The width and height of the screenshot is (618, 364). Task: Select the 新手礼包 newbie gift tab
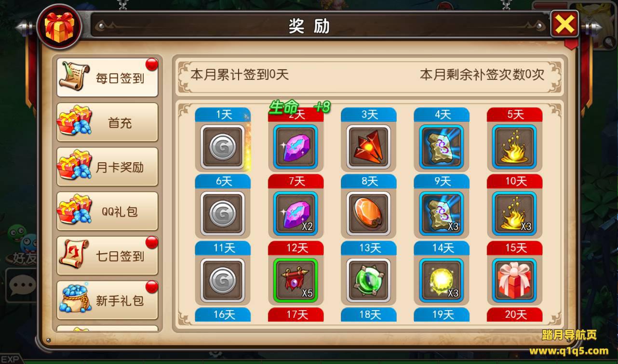(x=107, y=300)
